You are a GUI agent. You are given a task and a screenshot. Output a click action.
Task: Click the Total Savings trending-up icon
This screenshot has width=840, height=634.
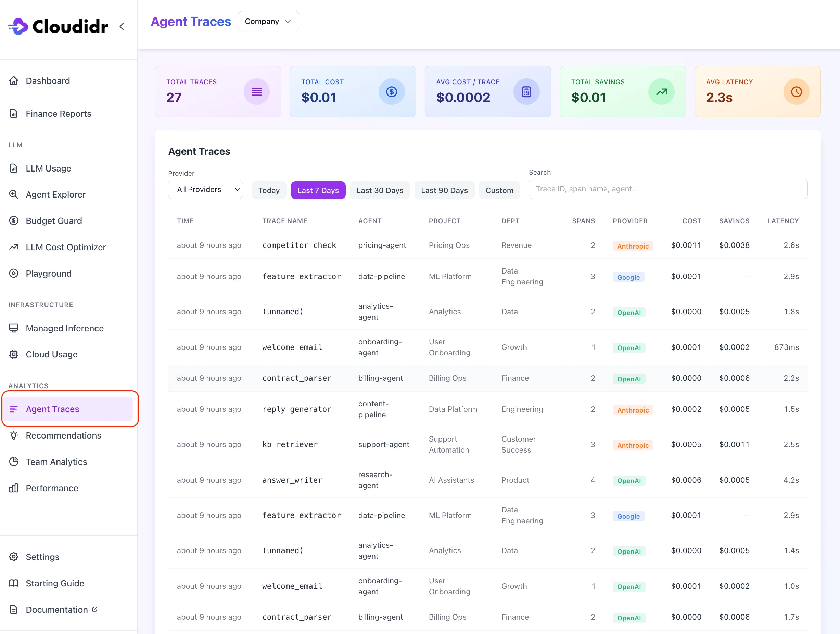(x=662, y=91)
